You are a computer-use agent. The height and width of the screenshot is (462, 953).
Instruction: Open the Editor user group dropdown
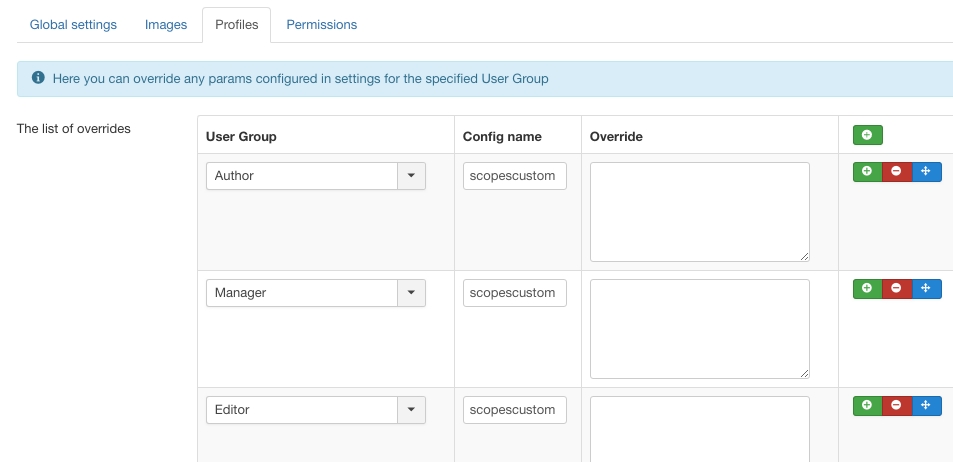tap(412, 410)
